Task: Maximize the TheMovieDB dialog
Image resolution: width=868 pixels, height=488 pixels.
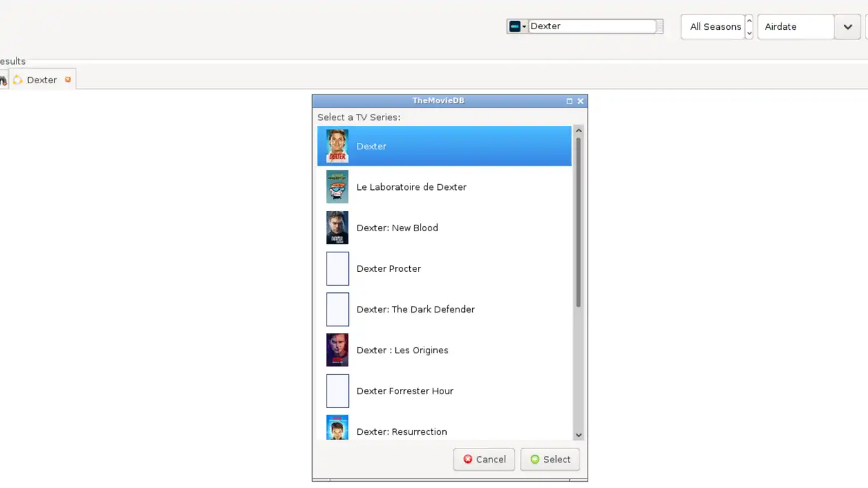Action: tap(569, 101)
